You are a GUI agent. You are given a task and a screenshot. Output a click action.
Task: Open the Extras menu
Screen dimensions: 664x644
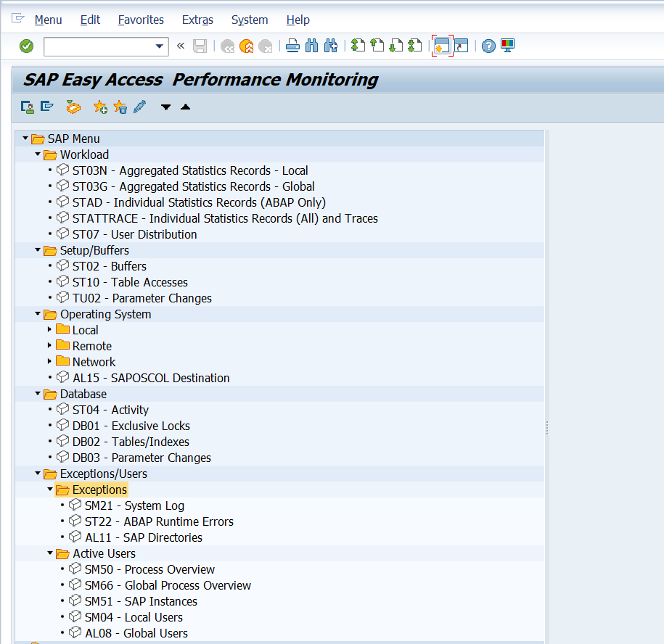coord(197,20)
